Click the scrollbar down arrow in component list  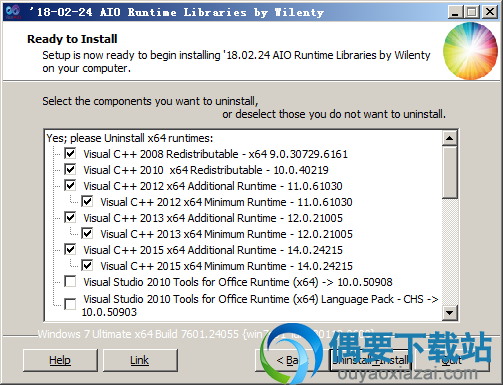(x=450, y=313)
